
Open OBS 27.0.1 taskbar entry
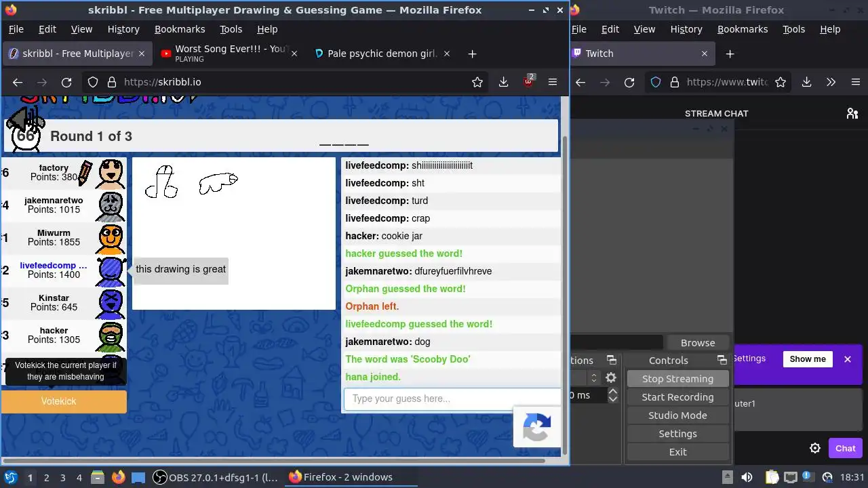(216, 477)
